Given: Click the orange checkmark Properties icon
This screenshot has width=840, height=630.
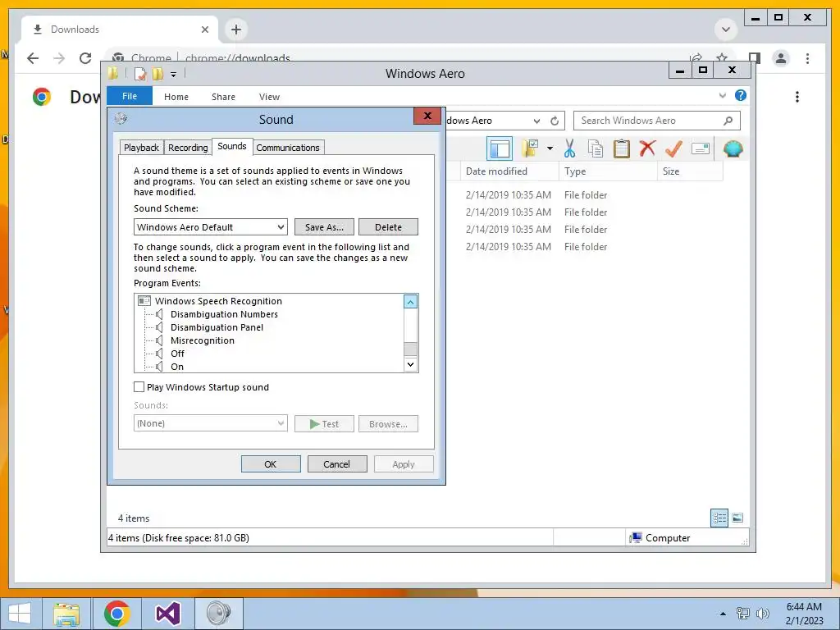Looking at the screenshot, I should point(673,148).
